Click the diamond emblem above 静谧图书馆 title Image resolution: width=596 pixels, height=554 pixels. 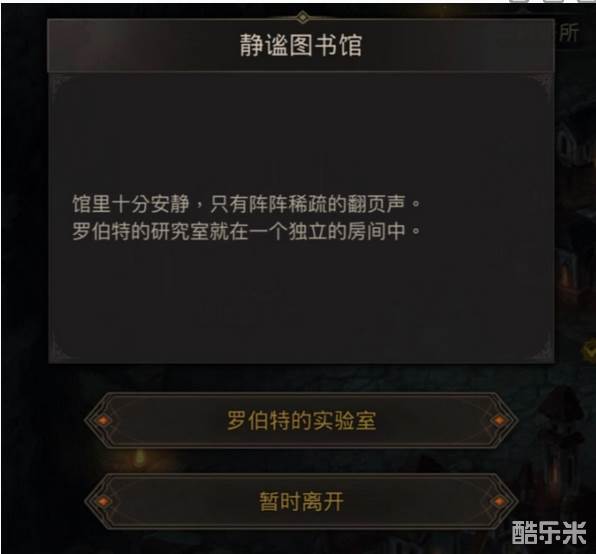[302, 17]
